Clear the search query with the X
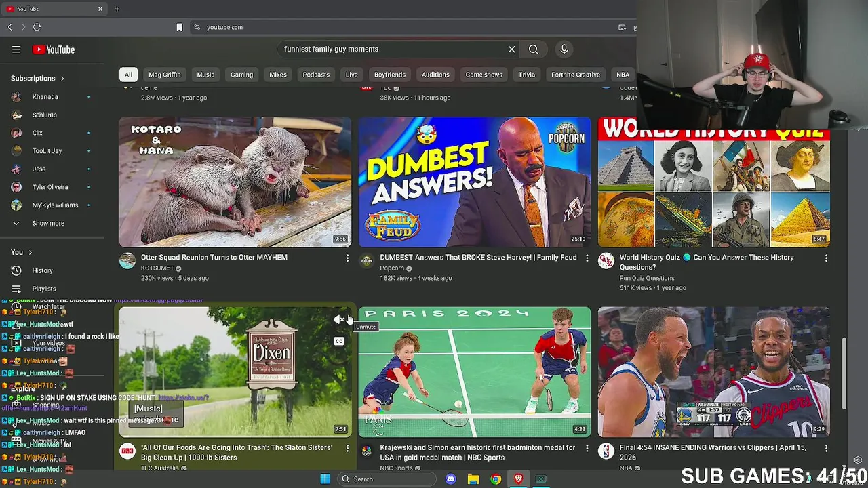Image resolution: width=868 pixels, height=488 pixels. [512, 49]
